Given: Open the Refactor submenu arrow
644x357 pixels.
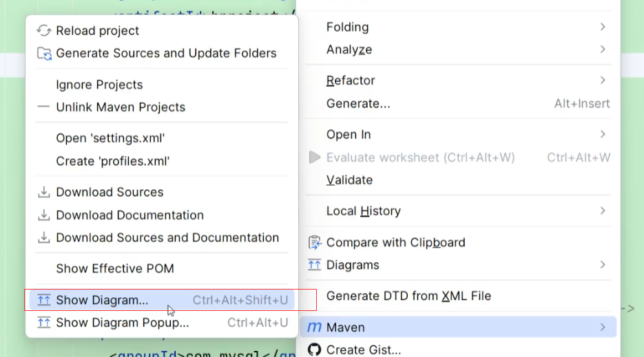Looking at the screenshot, I should [603, 80].
